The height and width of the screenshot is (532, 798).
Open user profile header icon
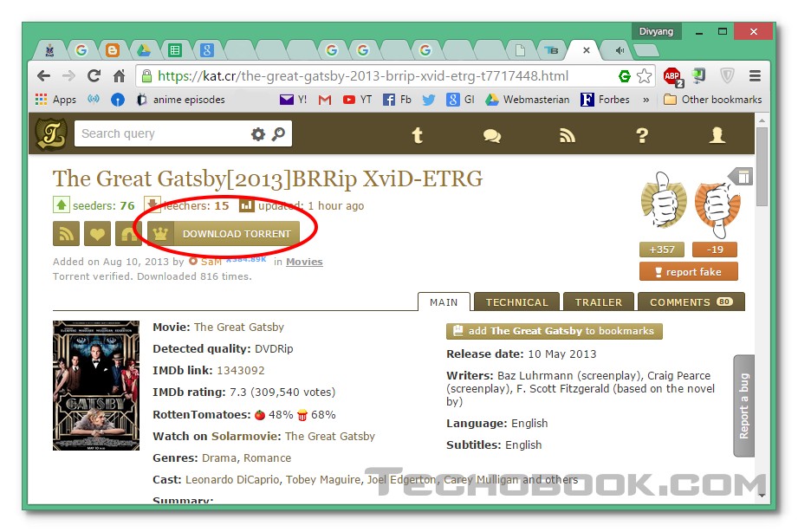717,135
